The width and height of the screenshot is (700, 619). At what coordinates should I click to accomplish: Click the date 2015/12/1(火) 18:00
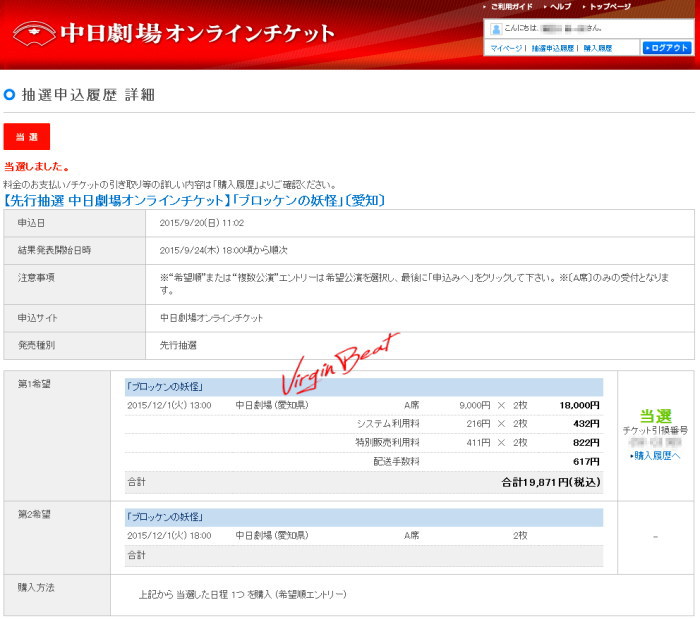(x=169, y=536)
